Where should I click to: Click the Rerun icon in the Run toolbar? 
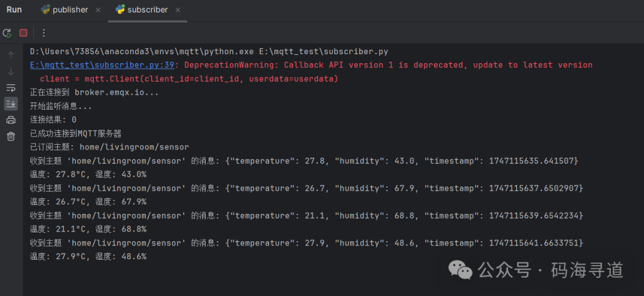(x=7, y=33)
